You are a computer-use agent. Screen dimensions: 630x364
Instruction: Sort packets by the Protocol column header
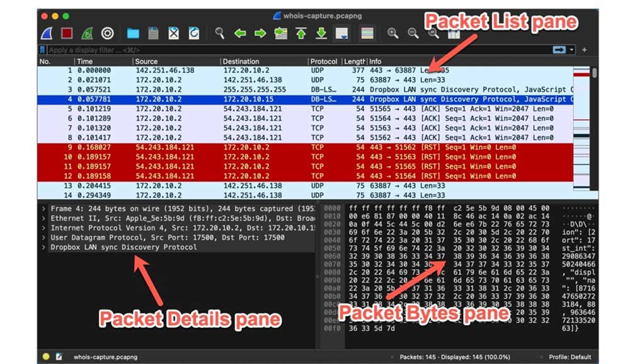click(323, 62)
